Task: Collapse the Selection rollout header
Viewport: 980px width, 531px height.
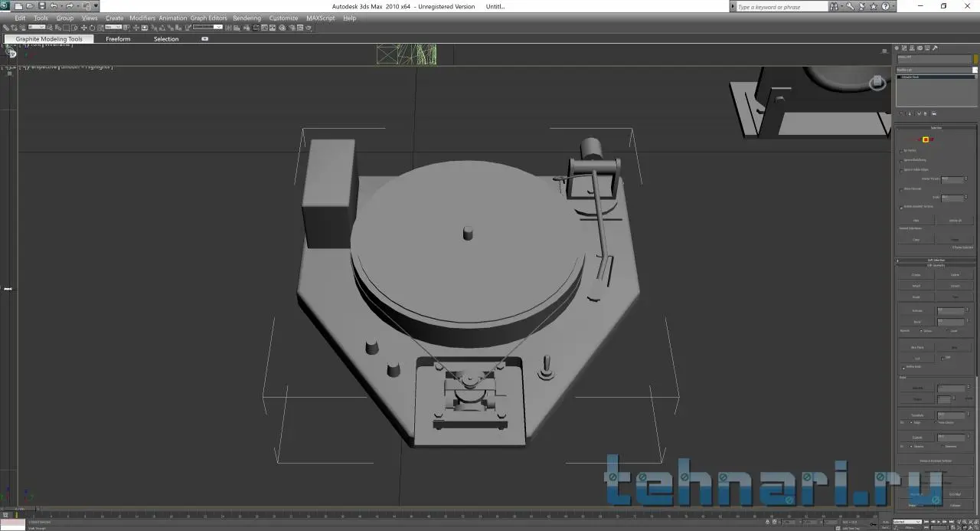Action: tap(936, 128)
